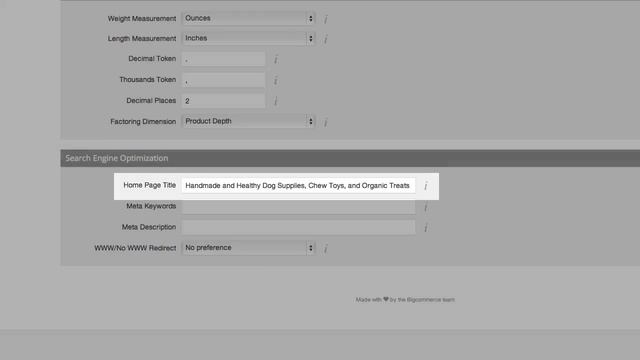
Task: Click info icon beside Length Measurement
Action: pyautogui.click(x=326, y=39)
